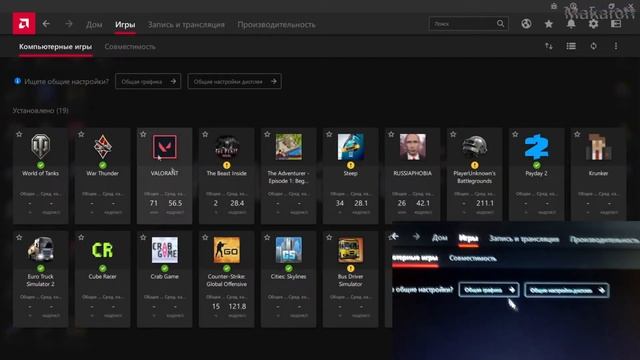640x360 pixels.
Task: Select Компьютерные игры subtab
Action: point(56,47)
